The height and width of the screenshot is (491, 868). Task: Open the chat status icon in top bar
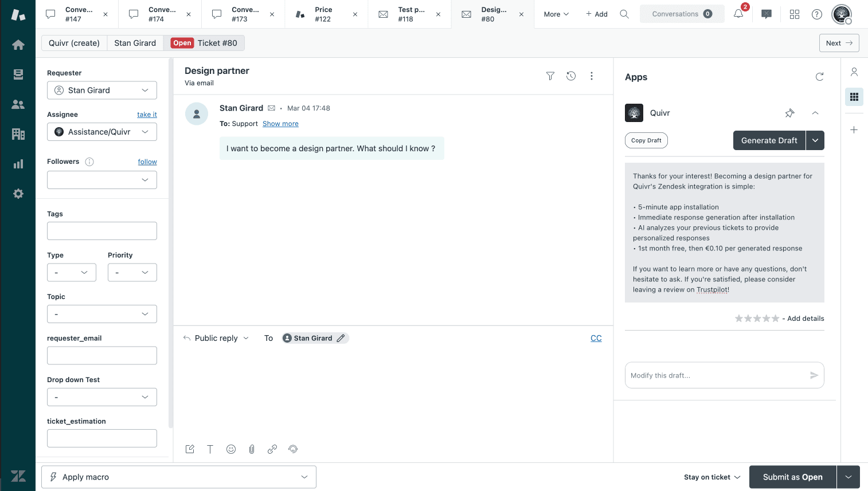point(767,14)
